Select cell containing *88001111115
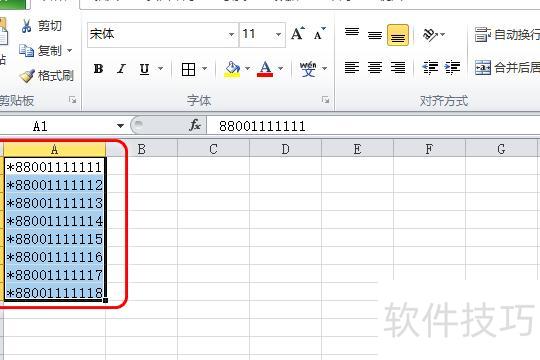The image size is (540, 360). tap(54, 238)
